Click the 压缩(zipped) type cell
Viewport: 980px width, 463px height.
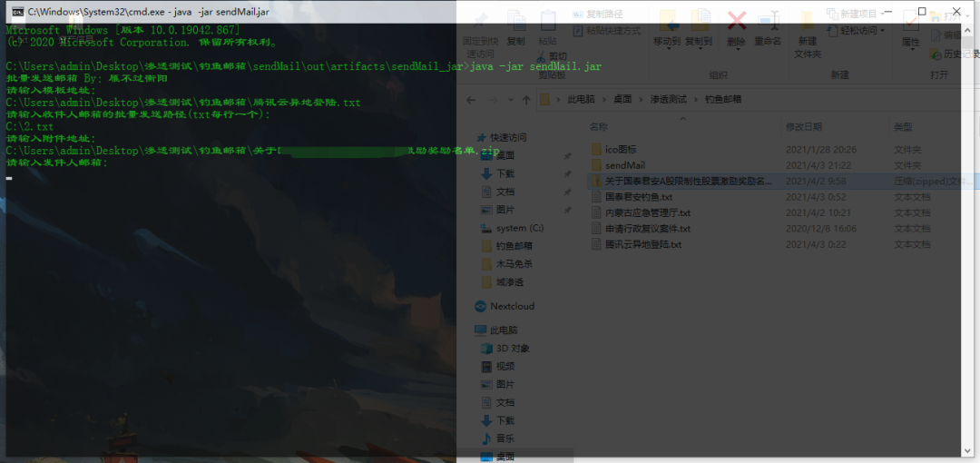pyautogui.click(x=933, y=181)
